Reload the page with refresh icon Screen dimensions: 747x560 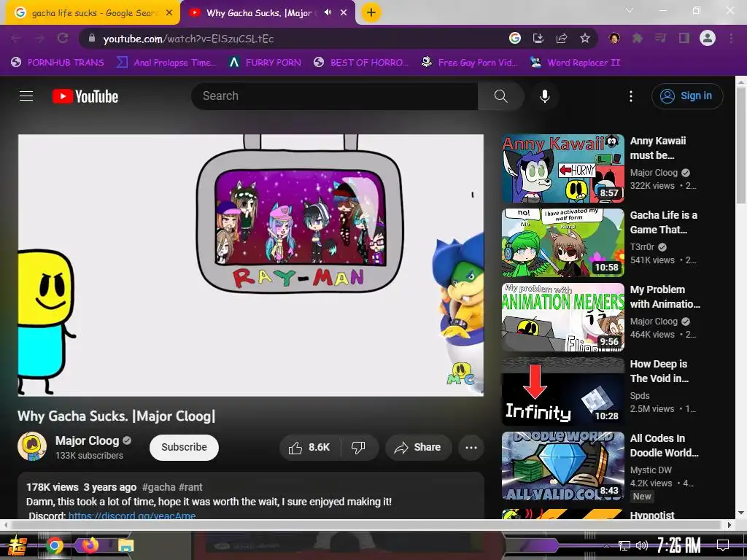click(x=63, y=39)
